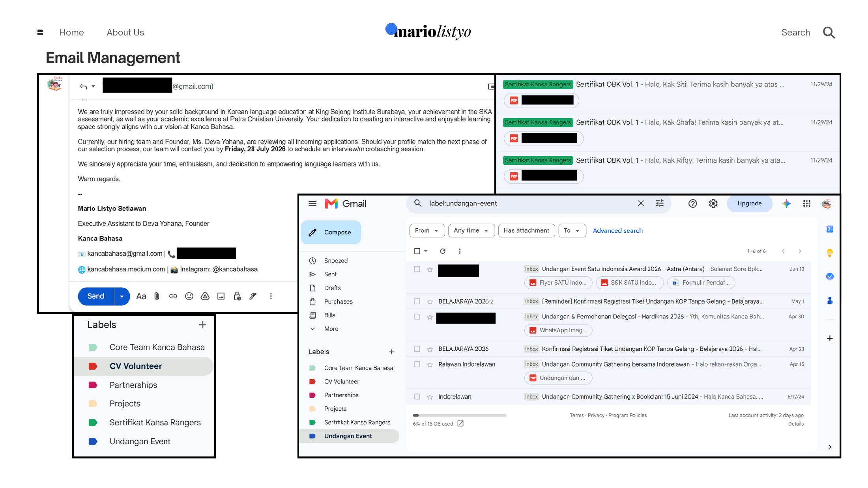Image resolution: width=868 pixels, height=488 pixels.
Task: Open the Advanced search link
Action: [x=618, y=231]
